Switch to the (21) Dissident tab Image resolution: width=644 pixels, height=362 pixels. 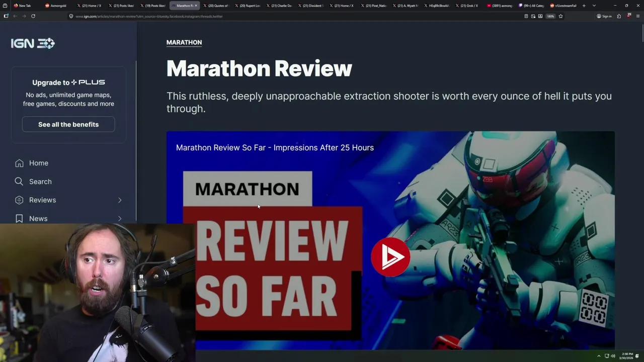point(310,6)
